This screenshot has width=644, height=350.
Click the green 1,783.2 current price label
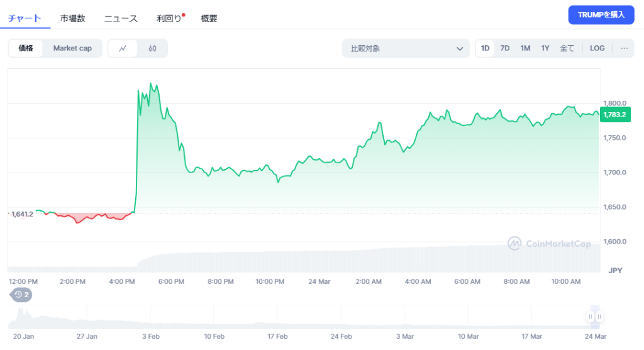coord(614,115)
